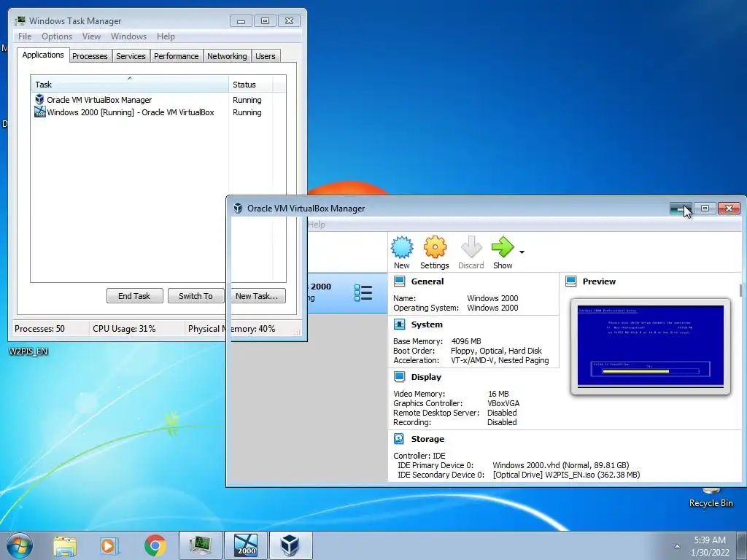Click Task Manager taskbar button
Viewport: 747px width, 560px height.
click(201, 545)
